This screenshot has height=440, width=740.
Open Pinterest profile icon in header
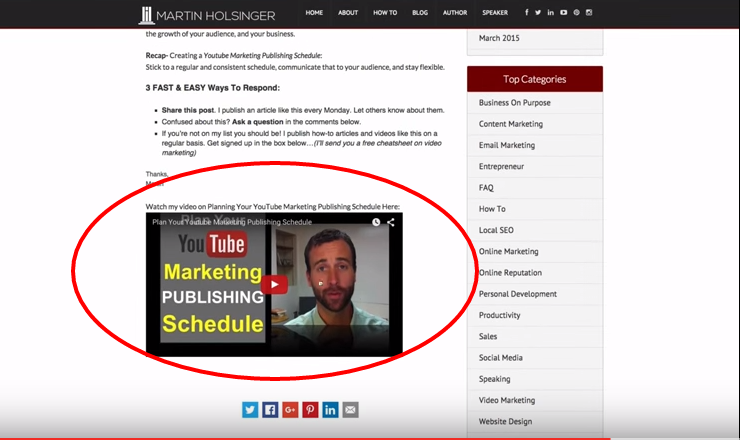576,13
